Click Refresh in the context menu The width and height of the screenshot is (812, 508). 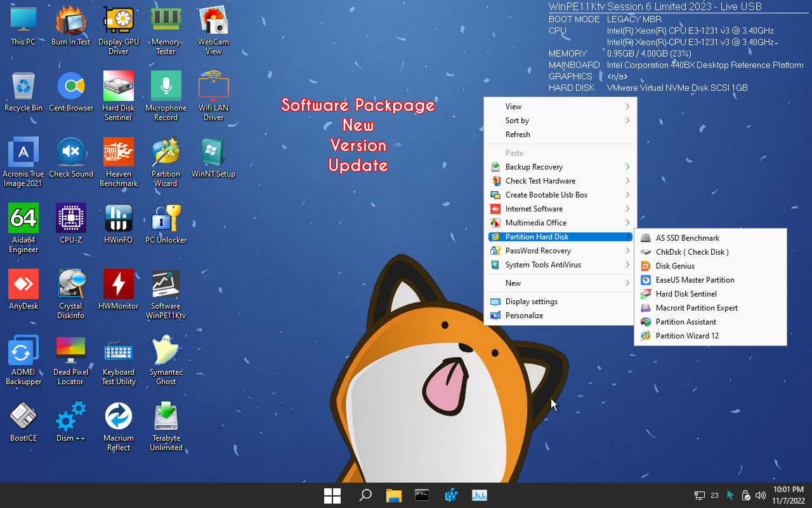[x=518, y=135]
